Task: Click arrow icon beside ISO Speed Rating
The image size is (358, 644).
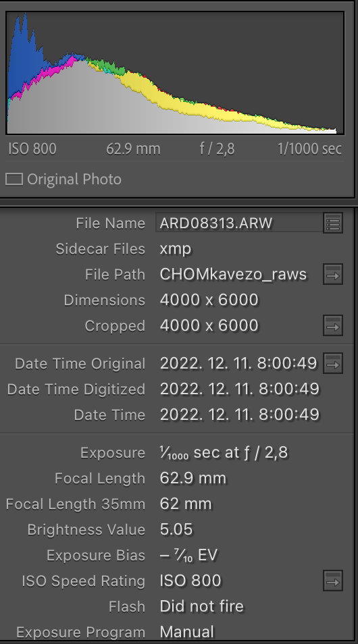Action: coord(332,581)
